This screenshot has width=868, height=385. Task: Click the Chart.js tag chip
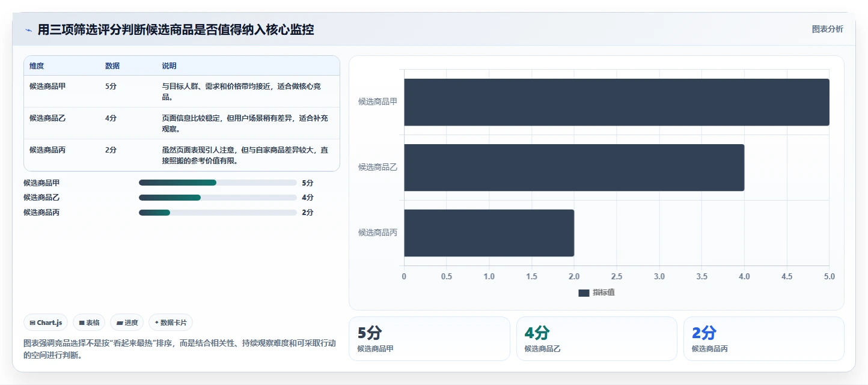(46, 323)
